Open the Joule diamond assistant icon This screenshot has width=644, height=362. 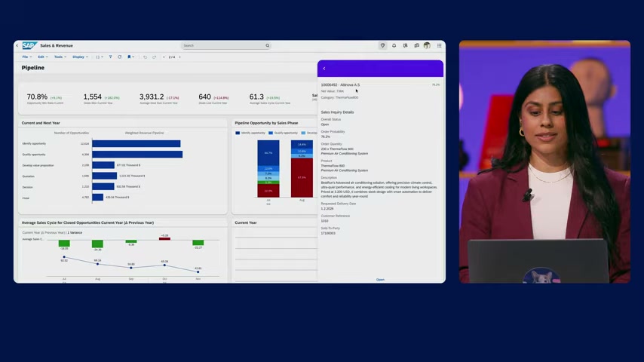pyautogui.click(x=382, y=45)
